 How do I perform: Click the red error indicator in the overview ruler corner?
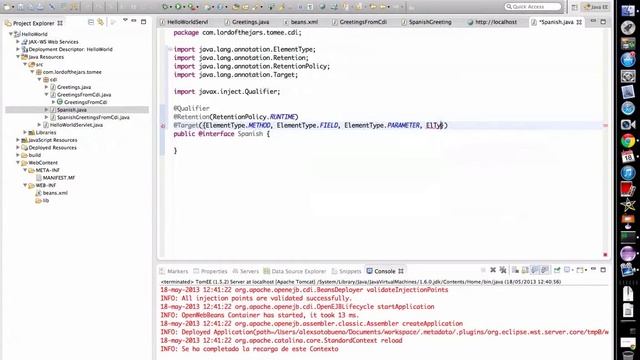[605, 254]
